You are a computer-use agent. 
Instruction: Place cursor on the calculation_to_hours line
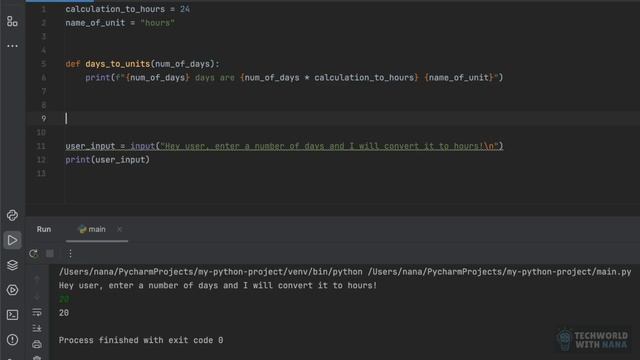127,9
